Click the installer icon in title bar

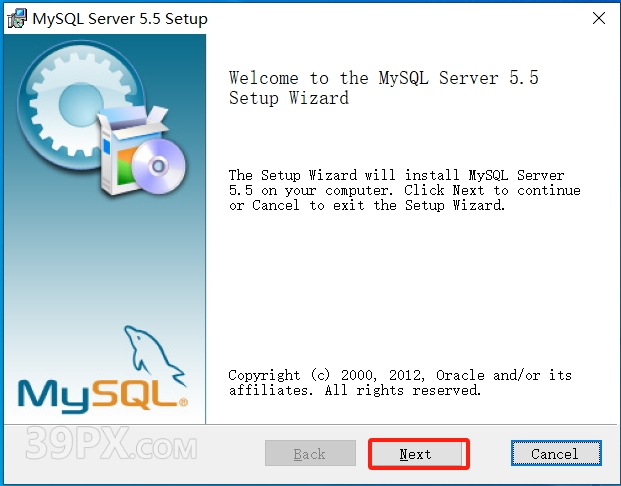[x=17, y=18]
